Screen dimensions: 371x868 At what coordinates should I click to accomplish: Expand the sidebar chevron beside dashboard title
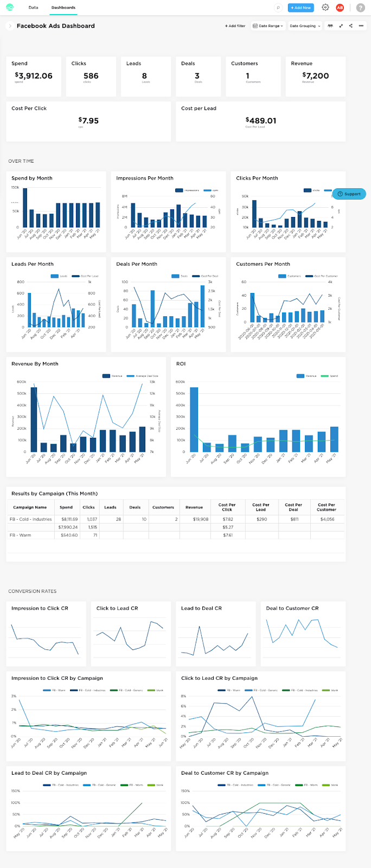coord(10,25)
